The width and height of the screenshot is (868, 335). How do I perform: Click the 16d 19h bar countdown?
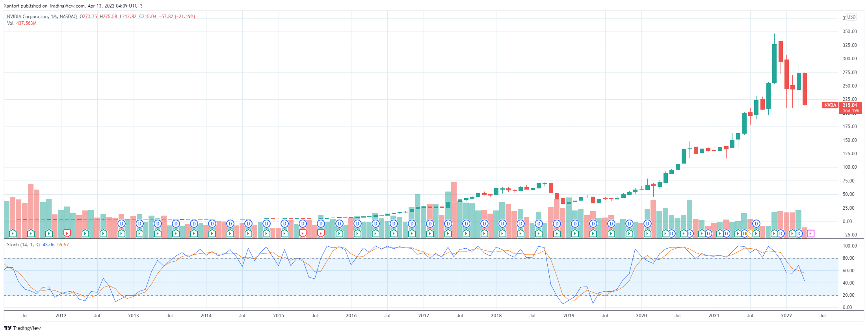point(851,111)
